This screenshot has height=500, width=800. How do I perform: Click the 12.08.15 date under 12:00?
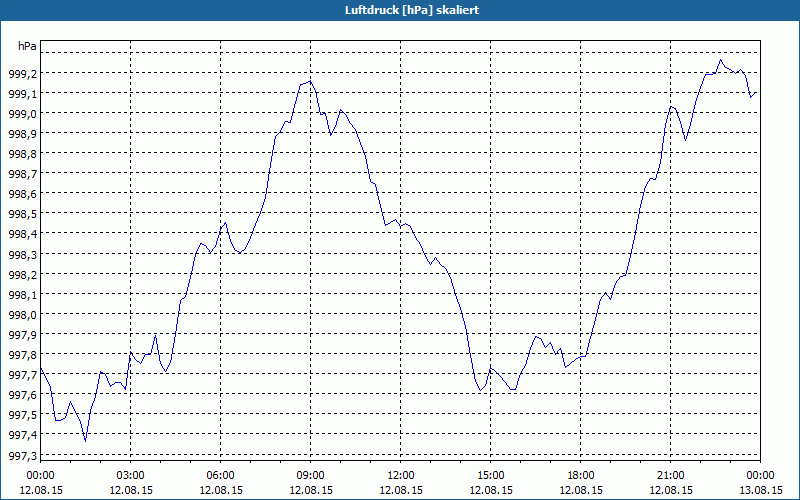tap(401, 490)
